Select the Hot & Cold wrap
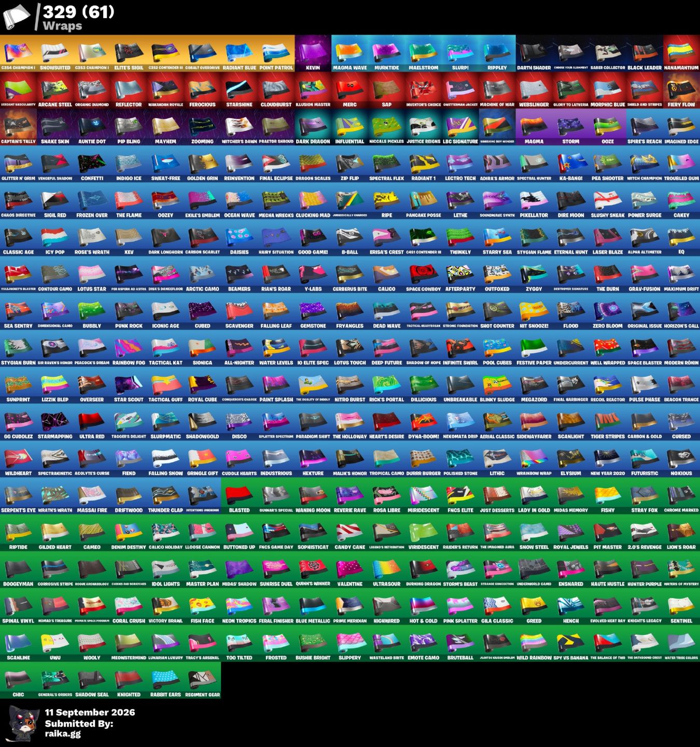This screenshot has width=700, height=747. click(423, 606)
